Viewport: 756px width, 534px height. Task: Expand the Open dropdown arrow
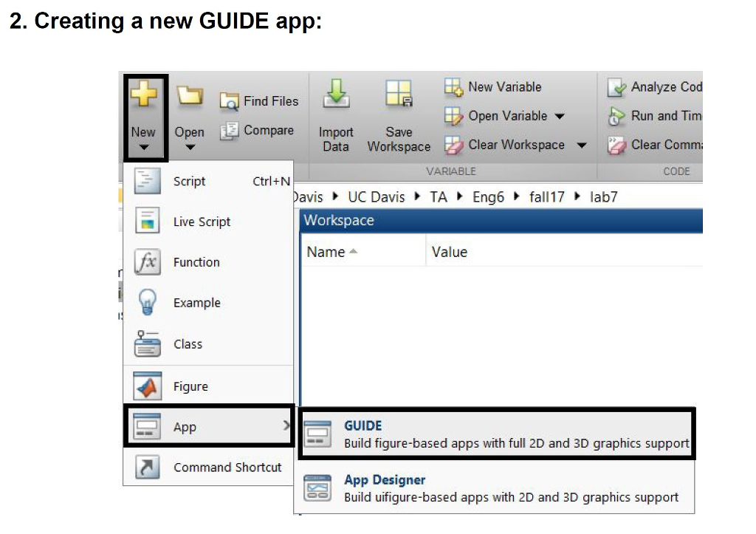pos(190,147)
